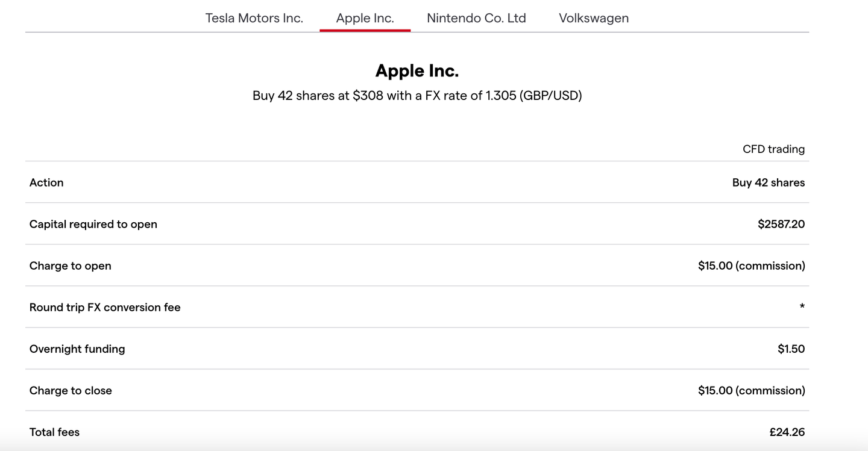This screenshot has height=451, width=868.
Task: Click the CFD trading column header
Action: click(773, 149)
